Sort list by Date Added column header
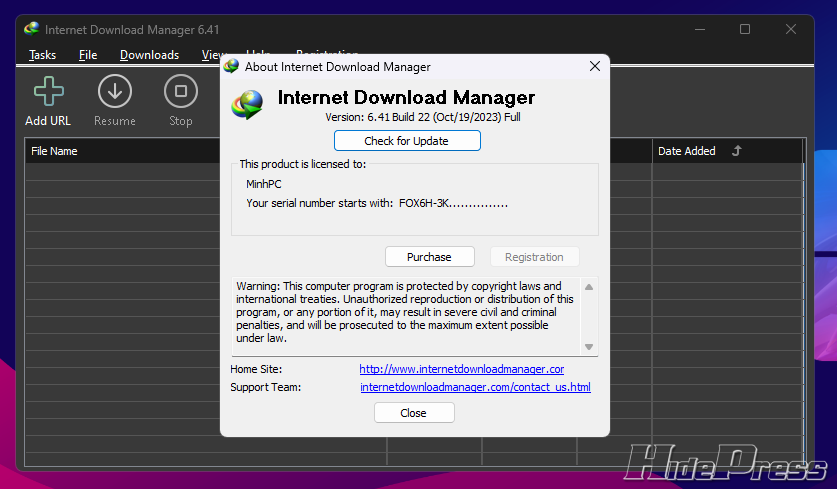The image size is (837, 489). tap(686, 151)
